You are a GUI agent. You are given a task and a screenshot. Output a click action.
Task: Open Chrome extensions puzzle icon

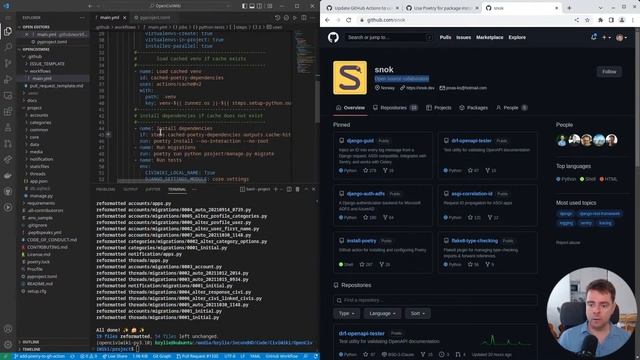point(600,20)
